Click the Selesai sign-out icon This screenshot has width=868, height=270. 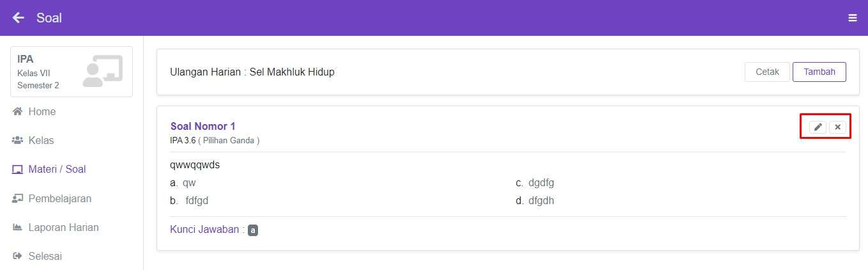18,257
